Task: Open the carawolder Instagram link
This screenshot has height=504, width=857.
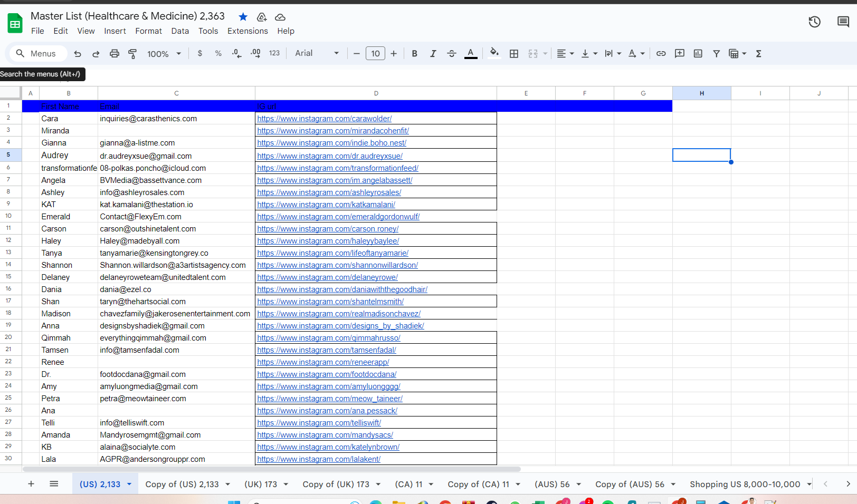Action: pyautogui.click(x=325, y=119)
